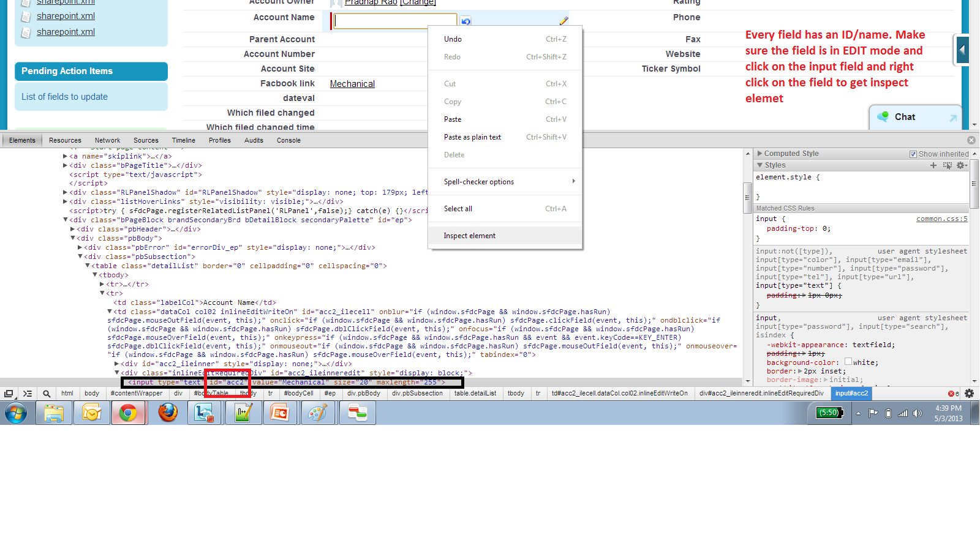Switch to the Profiles devtools tab
980x551 pixels.
point(220,140)
